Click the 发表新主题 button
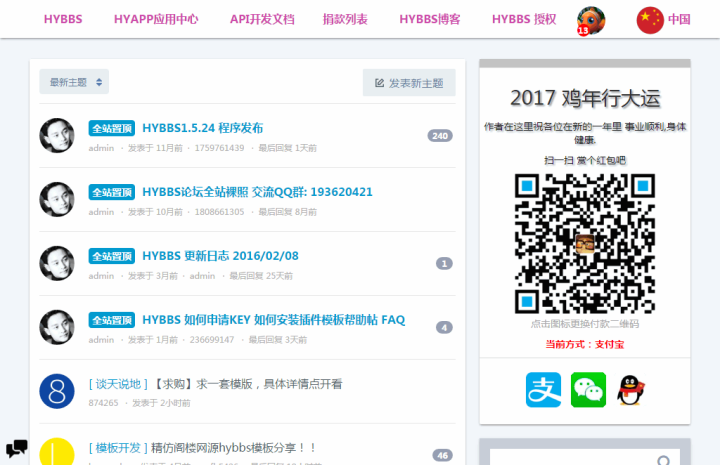 click(x=409, y=83)
